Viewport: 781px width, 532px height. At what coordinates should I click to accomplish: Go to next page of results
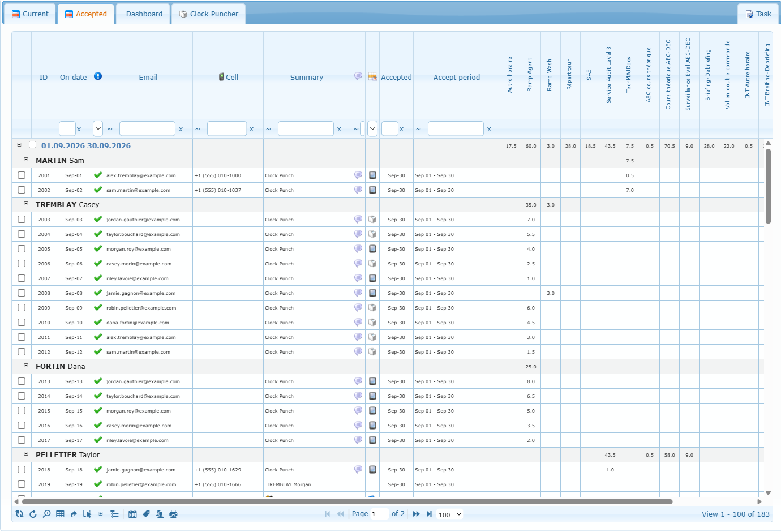click(416, 514)
